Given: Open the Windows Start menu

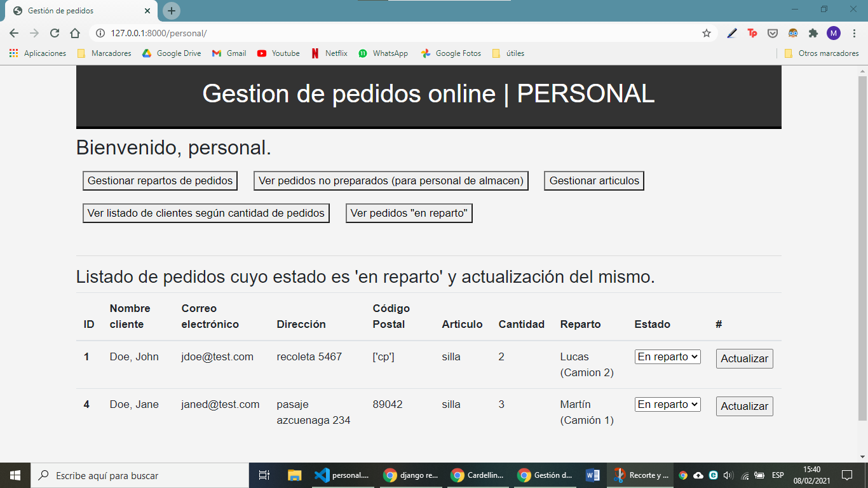Looking at the screenshot, I should [15, 475].
